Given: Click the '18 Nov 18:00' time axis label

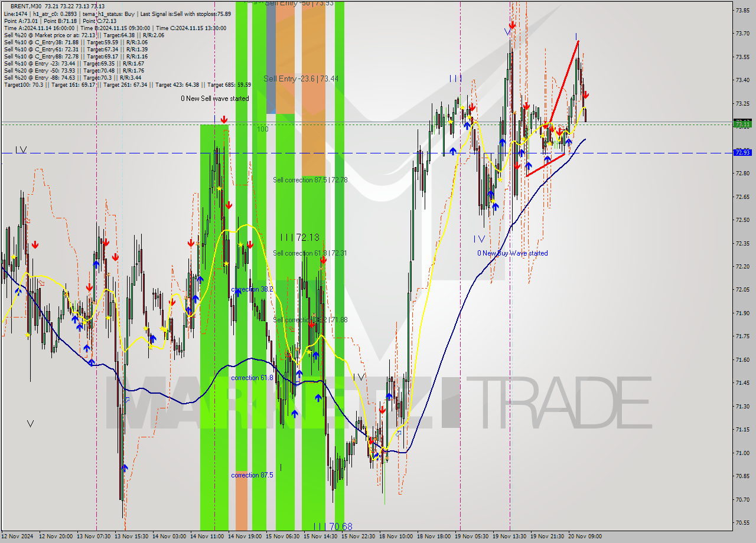Looking at the screenshot, I should pyautogui.click(x=434, y=537).
